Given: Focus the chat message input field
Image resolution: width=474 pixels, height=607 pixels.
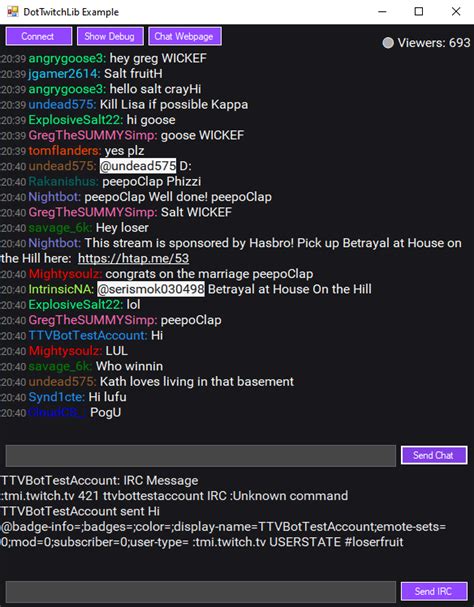Looking at the screenshot, I should [201, 456].
